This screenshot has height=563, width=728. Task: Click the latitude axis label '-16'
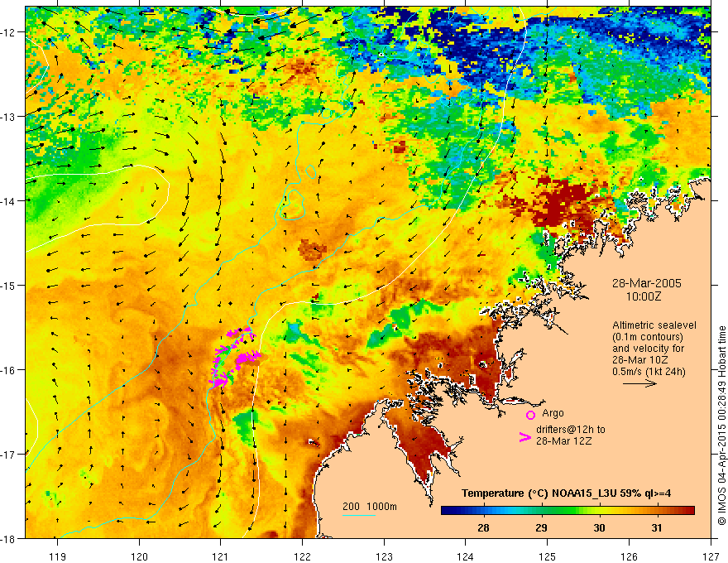(x=9, y=370)
